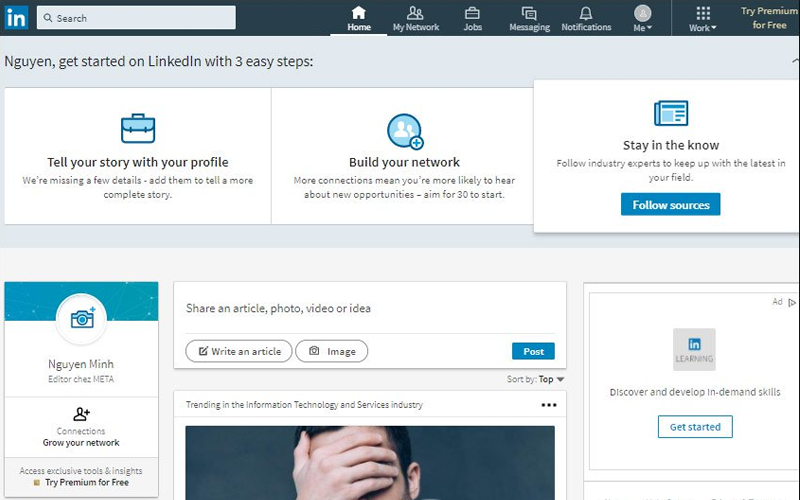Click the LinkedIn logo icon
Image resolution: width=800 pixels, height=500 pixels.
(16, 17)
